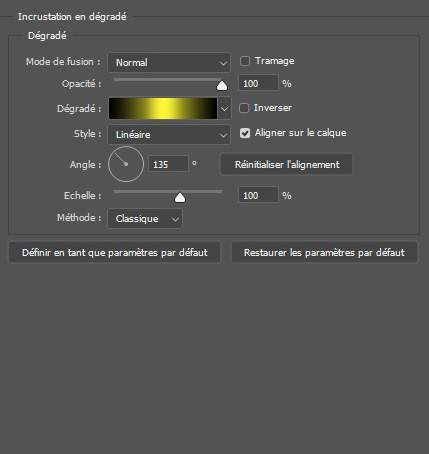Open the Méthode Classique dropdown
The image size is (429, 454).
click(x=145, y=219)
